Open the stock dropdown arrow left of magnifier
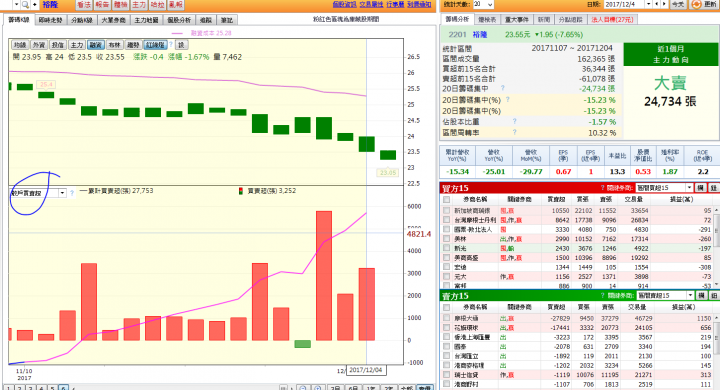 [17, 5]
